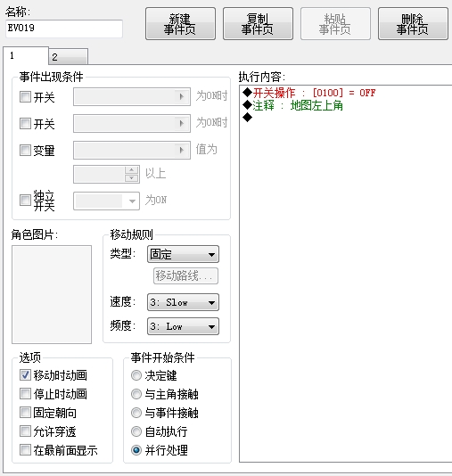Open the 独立开关 dropdown

(106, 201)
